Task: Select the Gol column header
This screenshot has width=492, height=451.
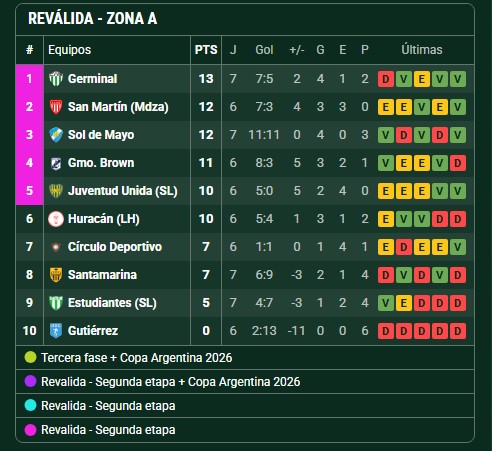Action: click(x=264, y=50)
